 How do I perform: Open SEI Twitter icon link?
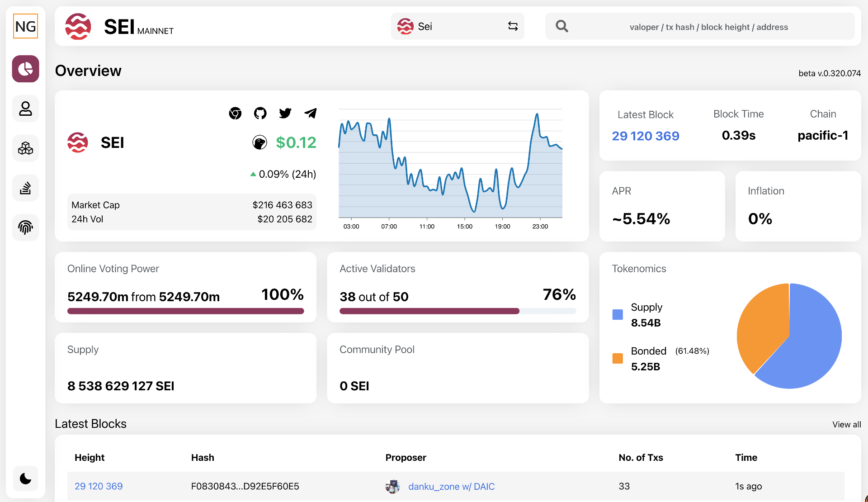point(285,113)
